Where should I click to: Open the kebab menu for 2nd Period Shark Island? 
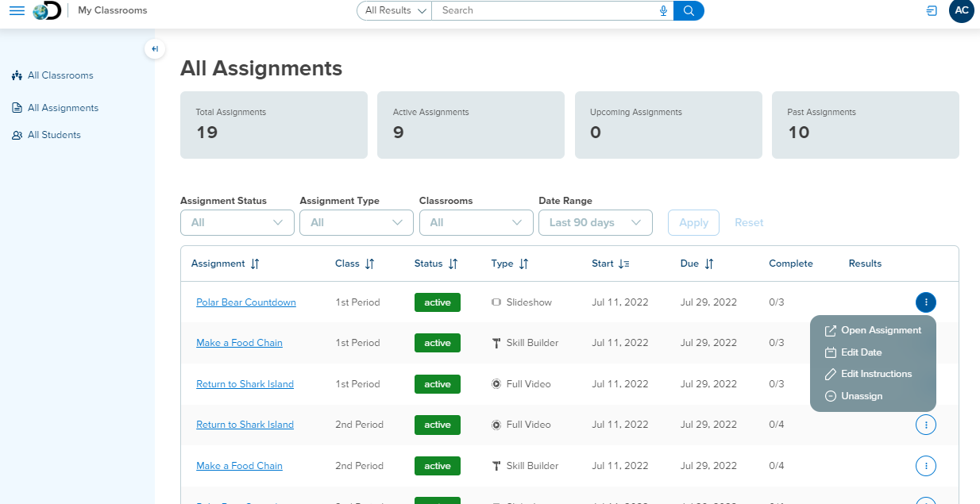(x=925, y=425)
